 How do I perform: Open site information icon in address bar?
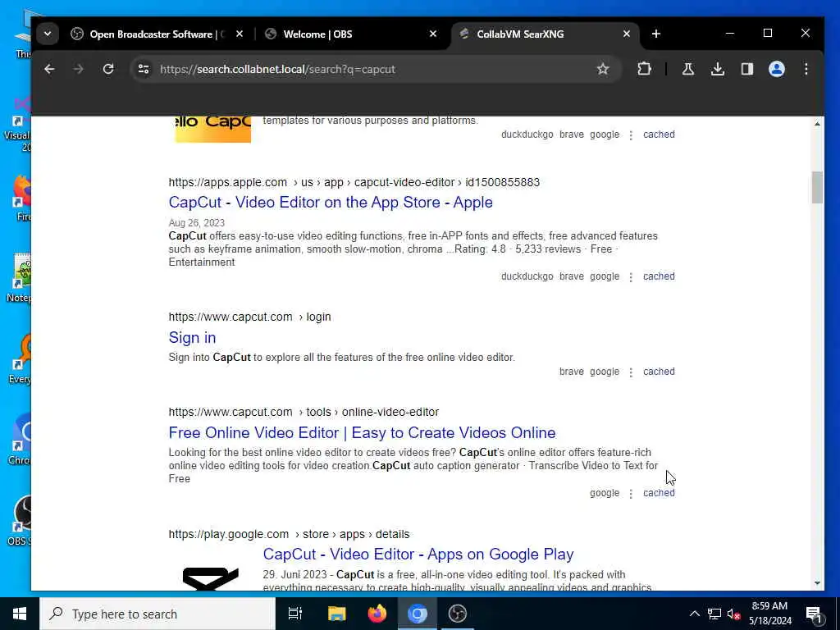144,69
